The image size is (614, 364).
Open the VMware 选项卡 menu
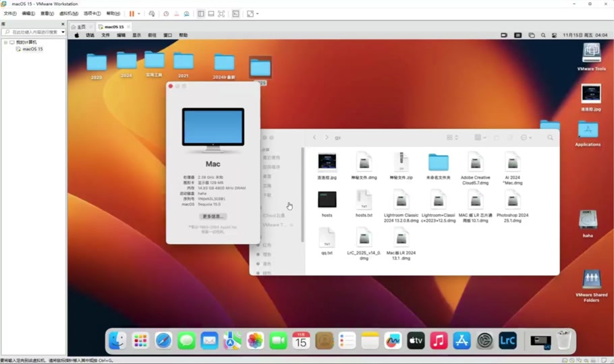point(92,13)
